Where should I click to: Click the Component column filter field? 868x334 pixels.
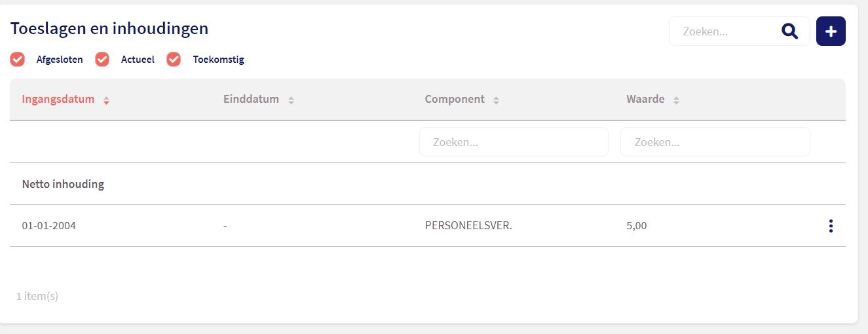point(514,142)
